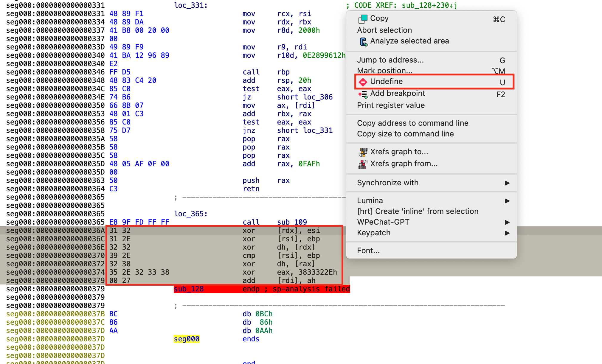The height and width of the screenshot is (364, 602).
Task: Select the Undefine diamond icon
Action: click(363, 82)
